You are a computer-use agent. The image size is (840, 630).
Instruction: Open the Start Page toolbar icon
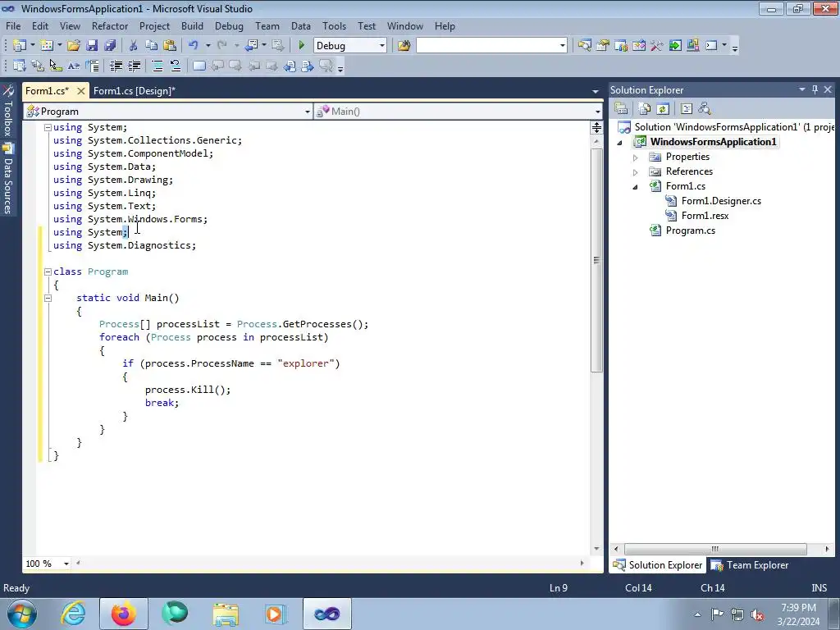click(x=675, y=46)
